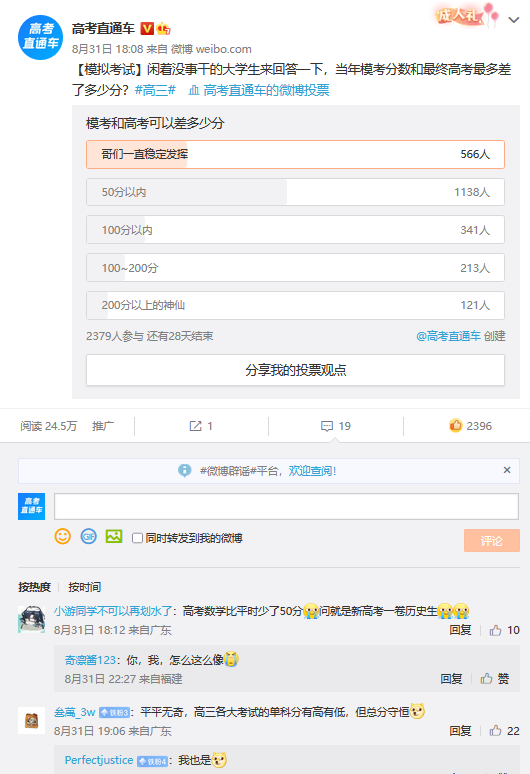Toggle 同时转发到我的微博 checkbox

coord(138,538)
